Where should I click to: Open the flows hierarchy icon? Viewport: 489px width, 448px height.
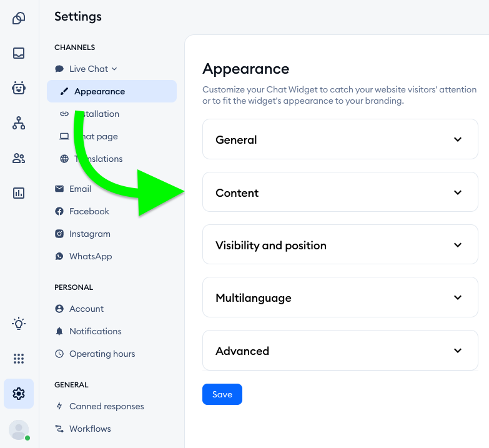pos(19,123)
